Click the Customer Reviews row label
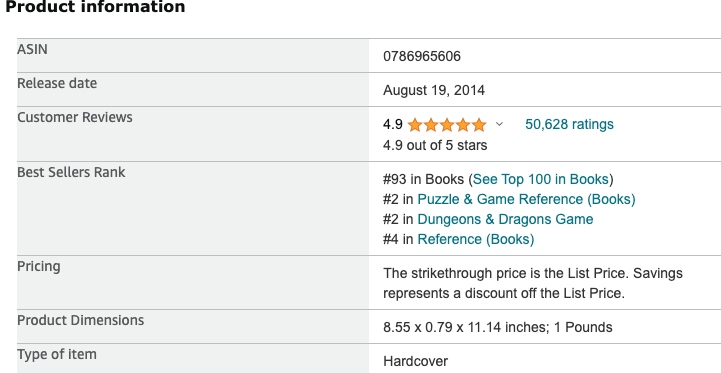Viewport: 721px width, 373px height. pos(75,117)
